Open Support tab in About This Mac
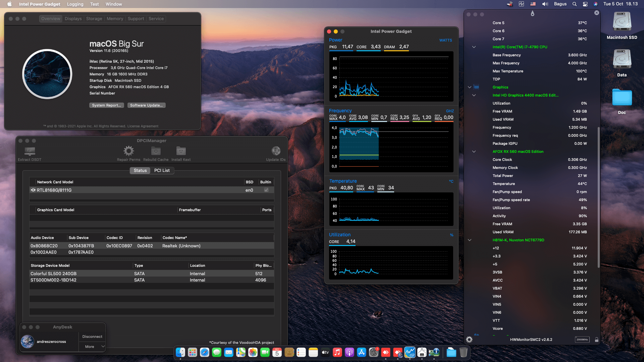Viewport: 644px width, 362px height. (136, 19)
